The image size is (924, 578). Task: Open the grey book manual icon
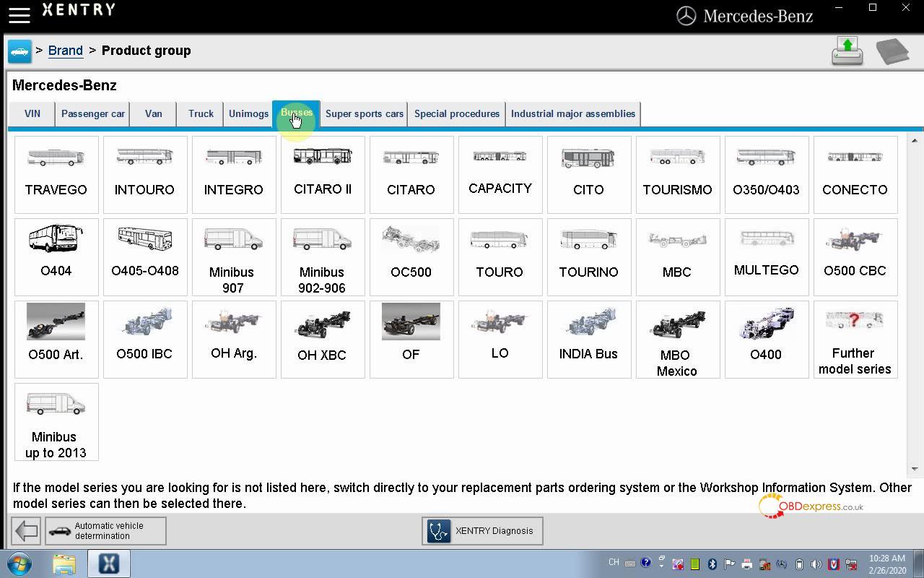coord(892,51)
